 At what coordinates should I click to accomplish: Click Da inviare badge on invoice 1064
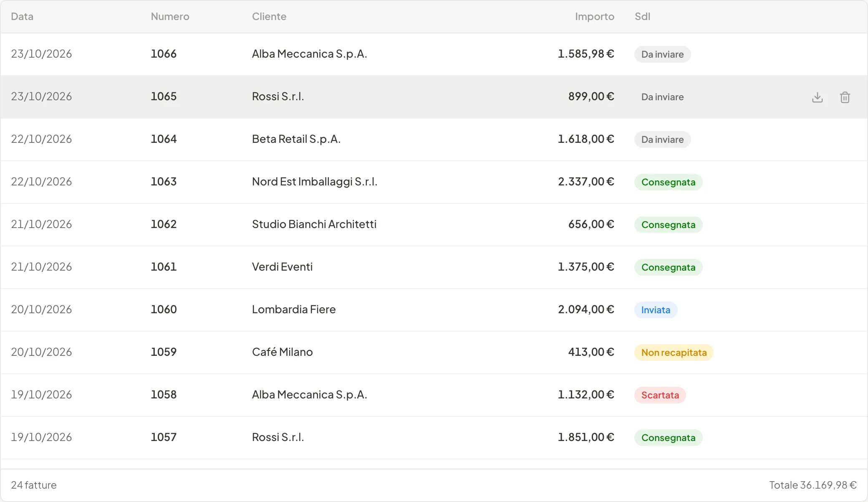pos(663,139)
